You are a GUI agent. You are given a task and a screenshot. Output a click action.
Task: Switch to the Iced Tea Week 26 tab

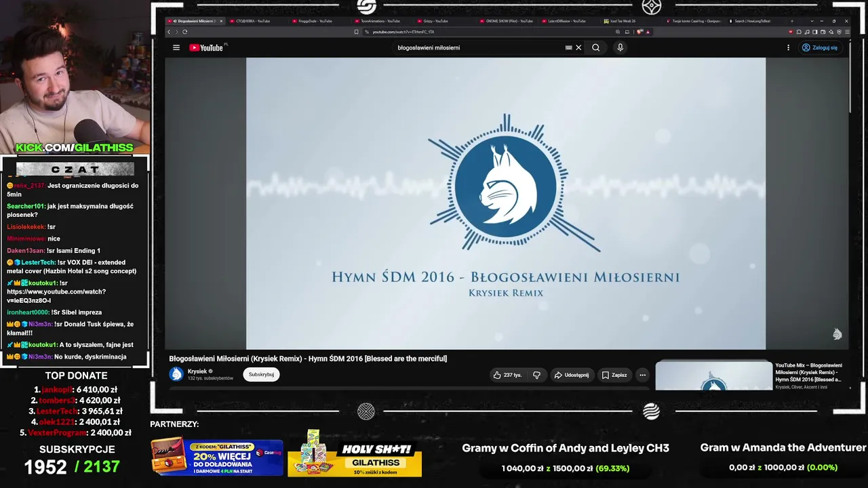tap(631, 21)
